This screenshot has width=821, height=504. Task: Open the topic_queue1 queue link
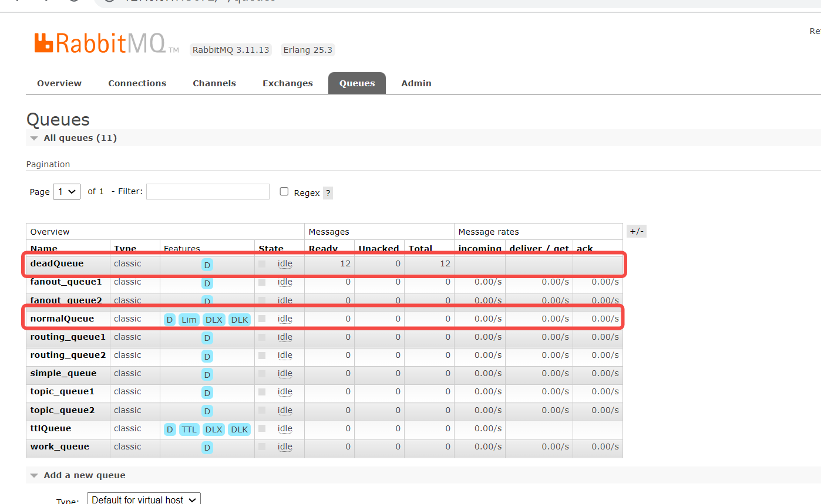(62, 391)
